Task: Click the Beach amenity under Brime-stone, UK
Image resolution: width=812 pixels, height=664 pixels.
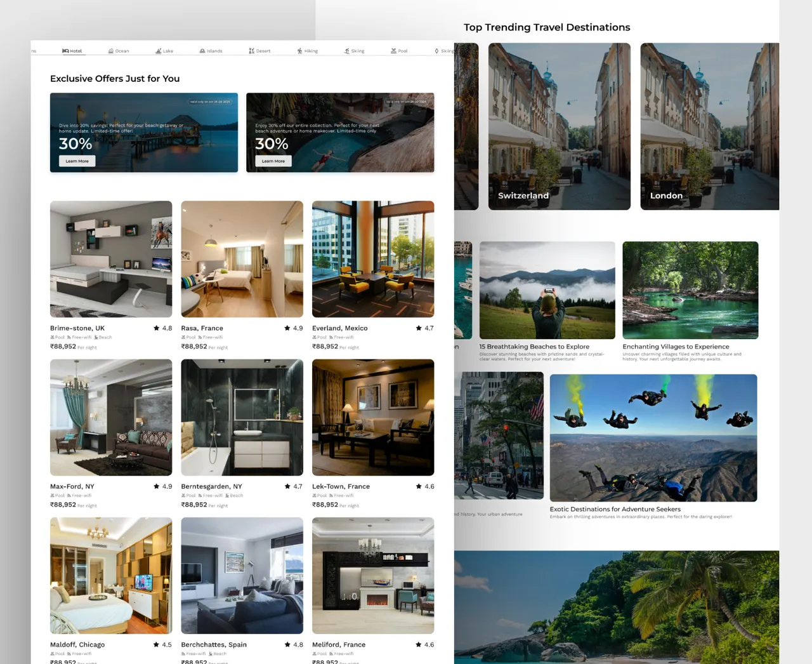Action: [103, 338]
